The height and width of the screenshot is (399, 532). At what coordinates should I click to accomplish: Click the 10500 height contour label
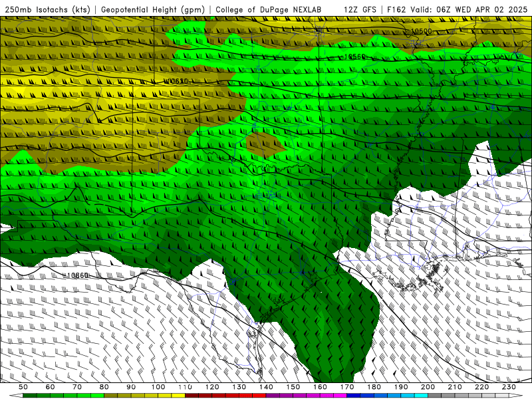click(x=422, y=31)
